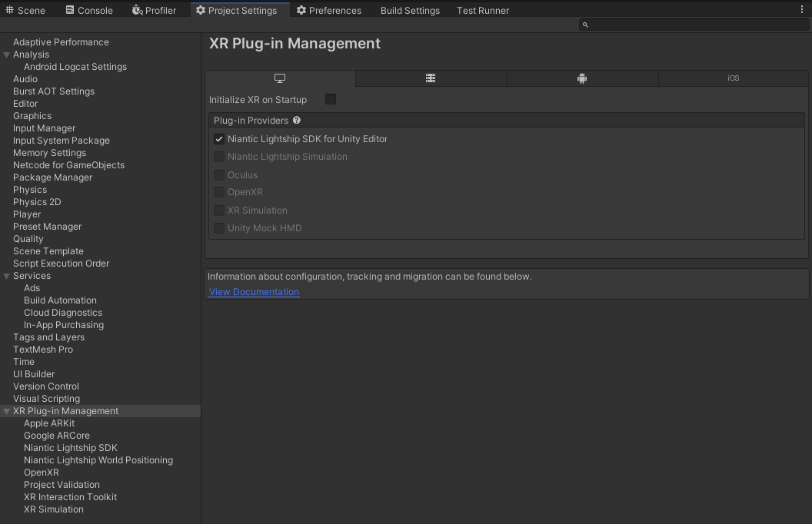Open Adaptive Performance settings

point(61,42)
